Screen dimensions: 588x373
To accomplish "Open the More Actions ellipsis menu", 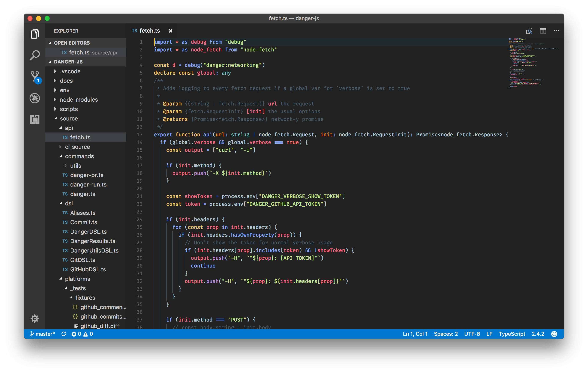I will pos(556,31).
